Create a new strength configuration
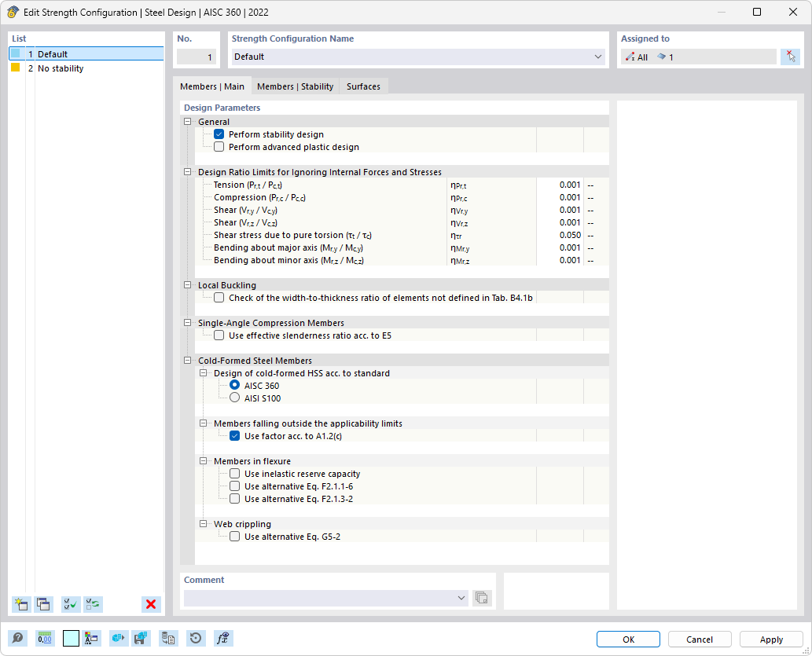The height and width of the screenshot is (656, 812). pos(20,604)
